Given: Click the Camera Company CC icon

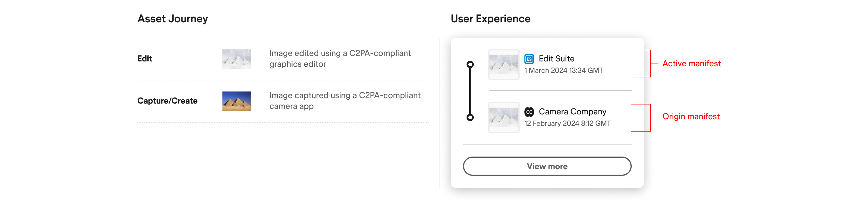Looking at the screenshot, I should pos(529,112).
